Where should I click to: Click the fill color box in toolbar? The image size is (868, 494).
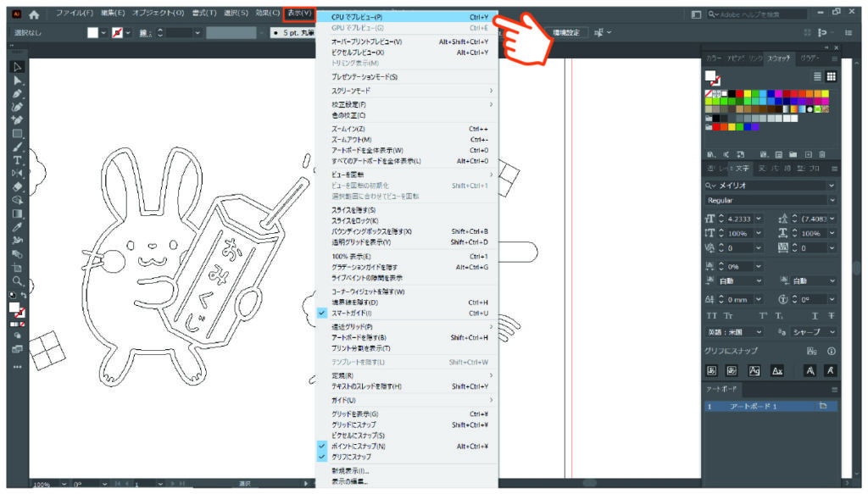tap(14, 308)
